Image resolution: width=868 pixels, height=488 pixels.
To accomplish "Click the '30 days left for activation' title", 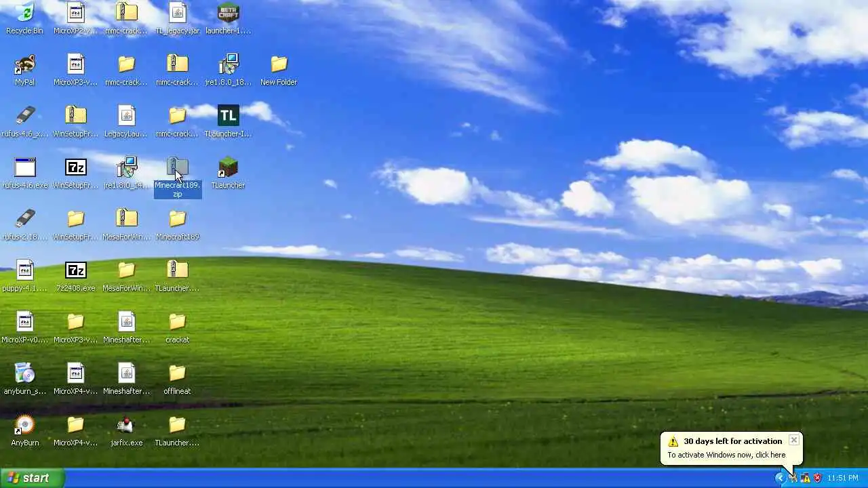I will [732, 441].
